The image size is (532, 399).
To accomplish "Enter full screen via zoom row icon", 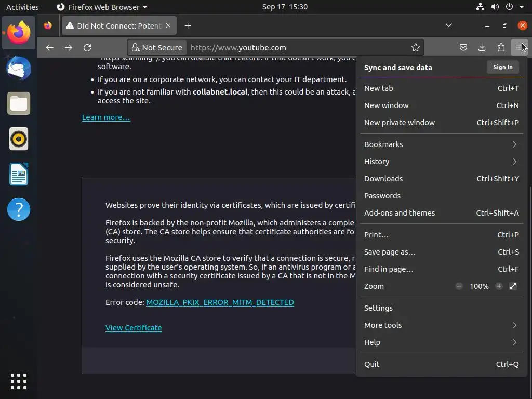I will 513,286.
